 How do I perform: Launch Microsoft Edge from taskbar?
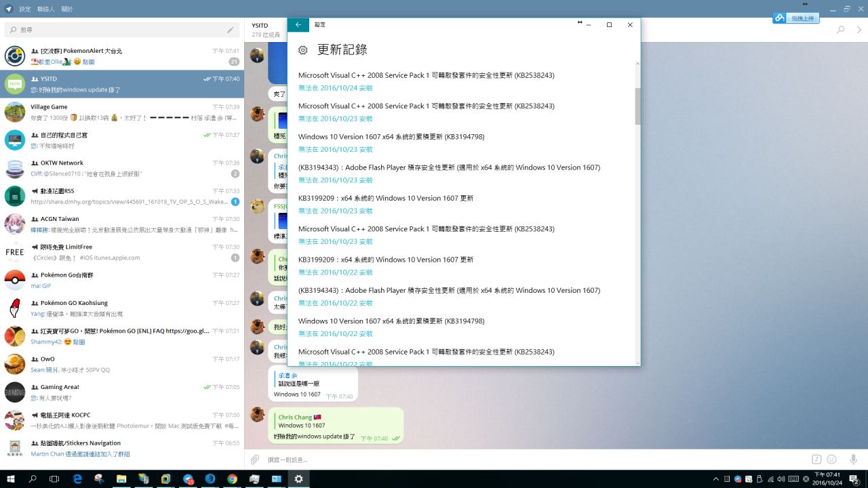(x=77, y=479)
